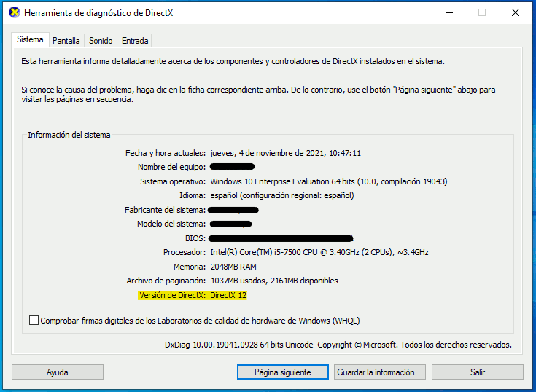
Task: Maximize the DirectX diagnostic window
Action: (482, 12)
